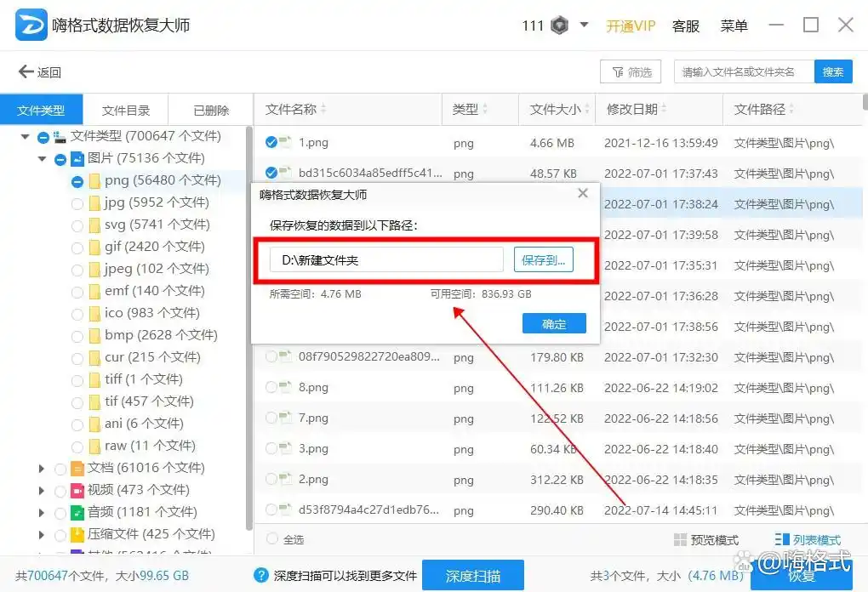Expand the 音频 tree node

(x=42, y=513)
